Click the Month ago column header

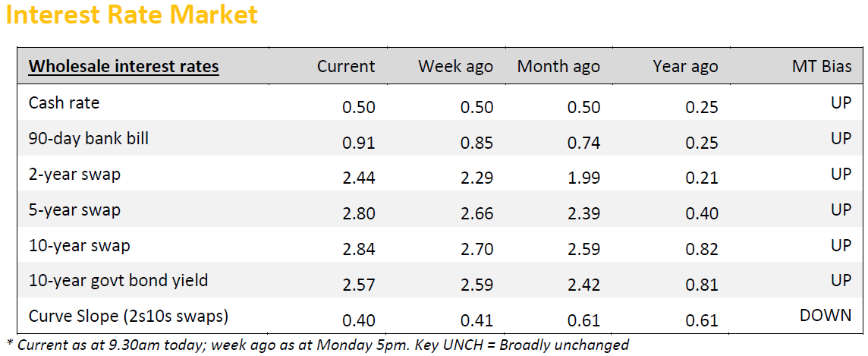pos(558,67)
